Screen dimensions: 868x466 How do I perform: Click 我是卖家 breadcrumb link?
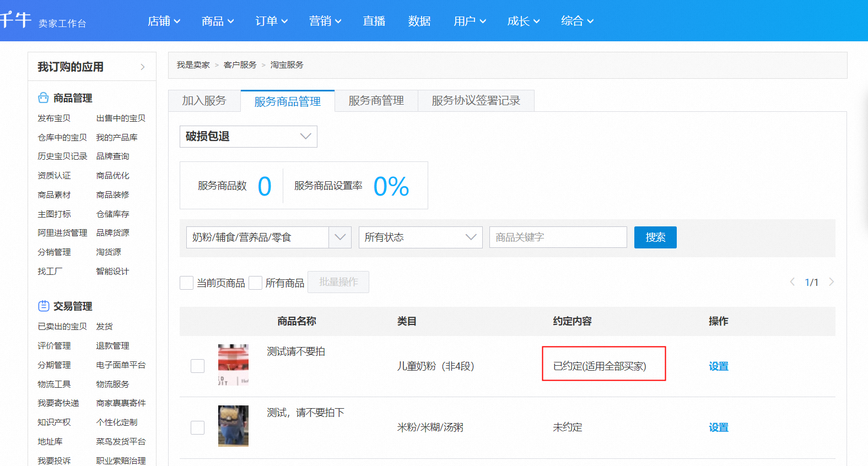(x=193, y=65)
